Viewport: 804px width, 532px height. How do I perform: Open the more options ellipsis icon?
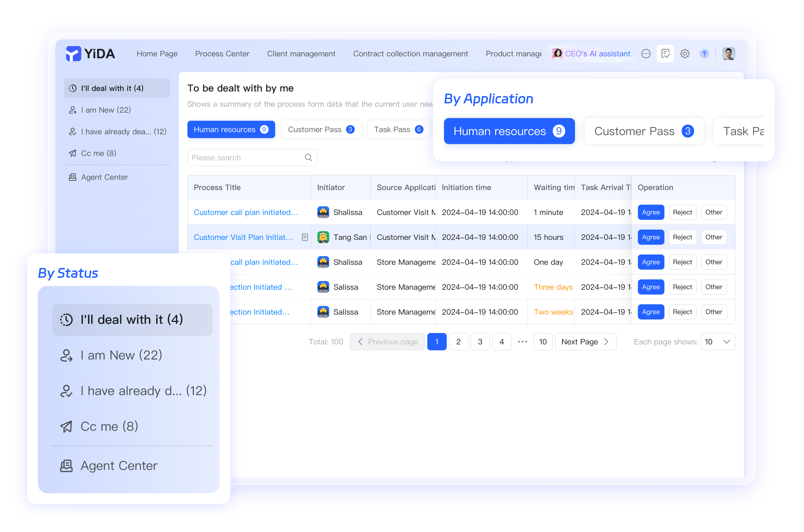[646, 54]
